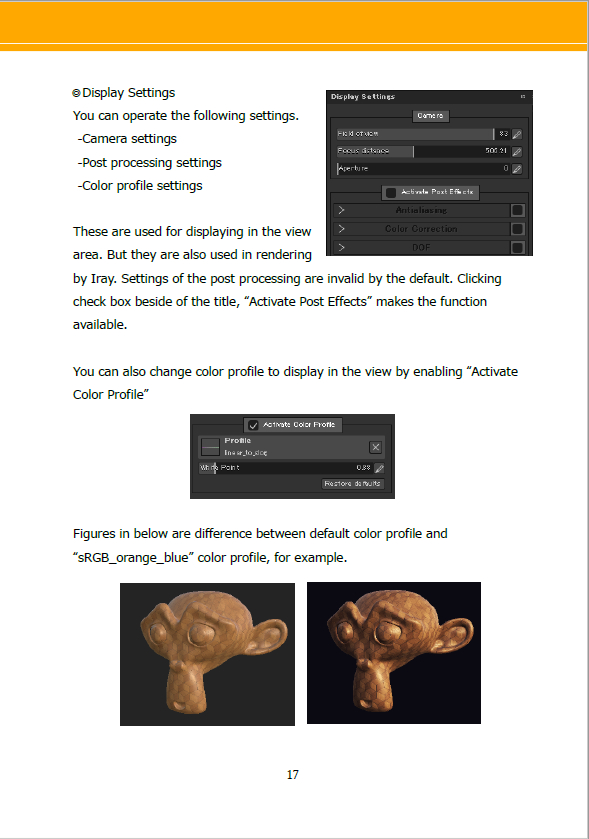
Task: Adjust the Focus distance slider
Action: pos(423,151)
